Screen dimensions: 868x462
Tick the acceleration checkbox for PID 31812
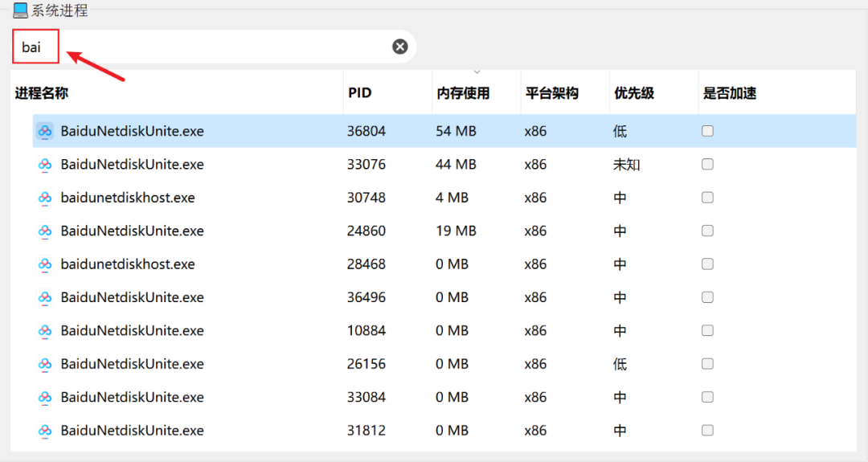click(x=707, y=430)
